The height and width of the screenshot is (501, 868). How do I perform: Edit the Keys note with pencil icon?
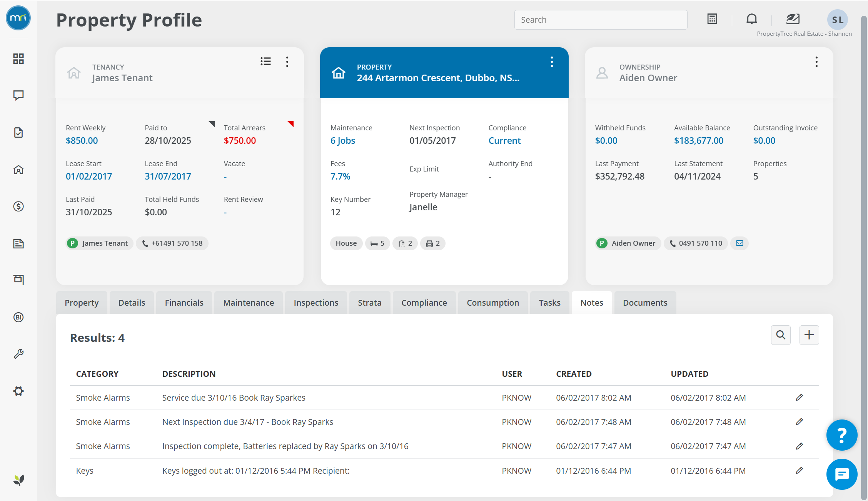[x=799, y=471]
